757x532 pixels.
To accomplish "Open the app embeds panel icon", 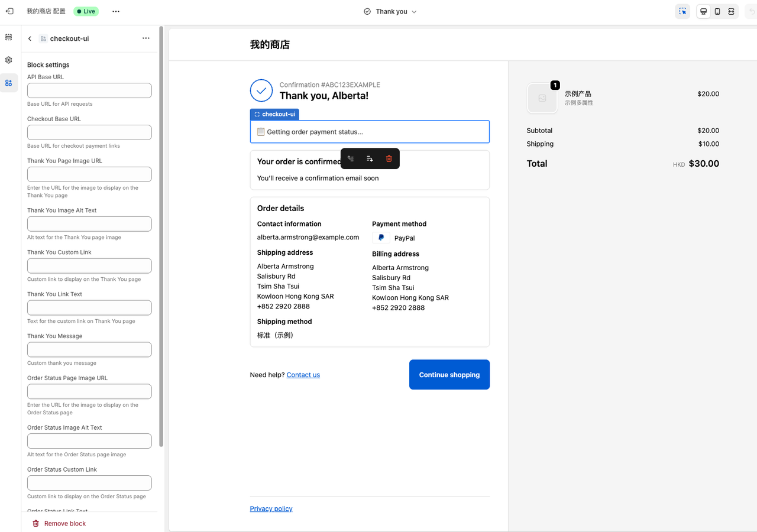I will point(8,83).
